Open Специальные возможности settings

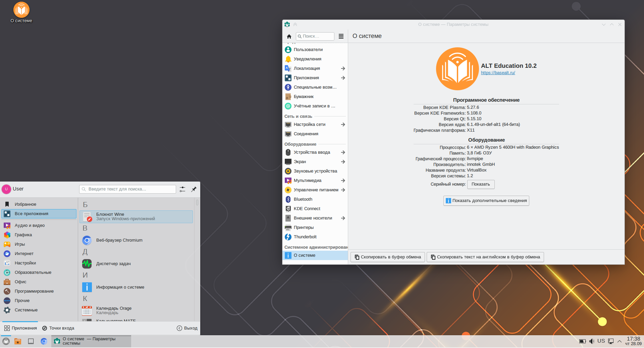(315, 87)
